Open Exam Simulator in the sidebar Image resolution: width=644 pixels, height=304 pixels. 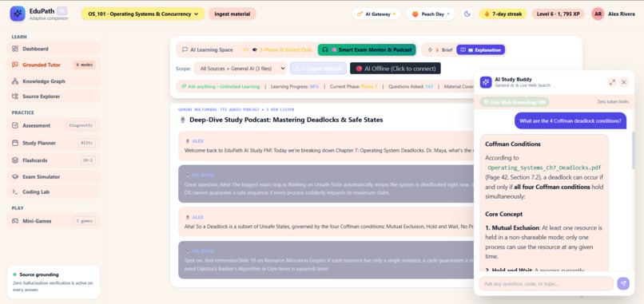coord(54,177)
